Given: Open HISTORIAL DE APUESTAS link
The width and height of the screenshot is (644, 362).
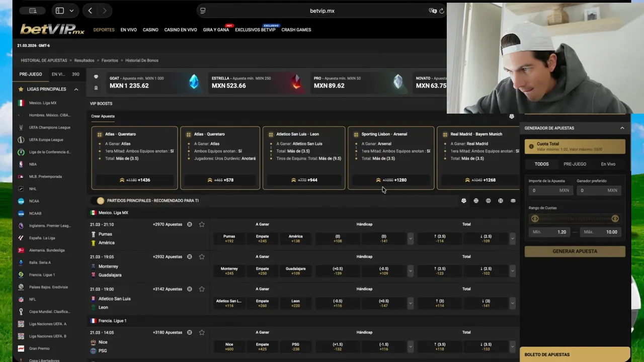Looking at the screenshot, I should point(44,60).
